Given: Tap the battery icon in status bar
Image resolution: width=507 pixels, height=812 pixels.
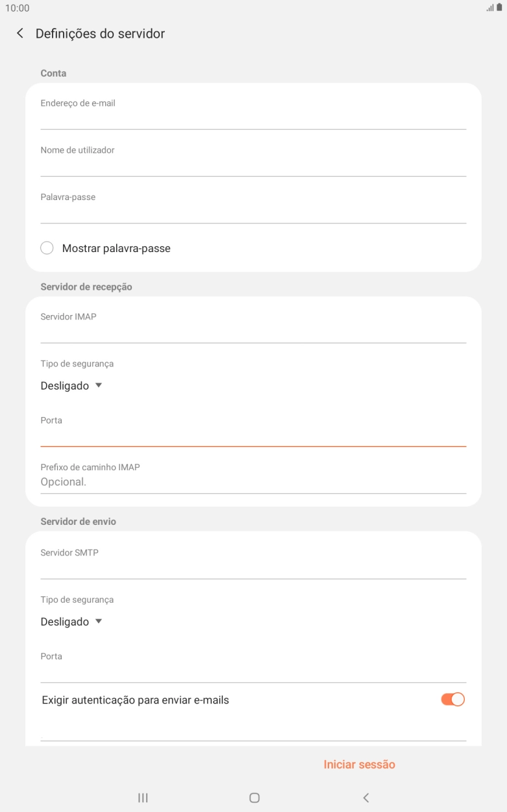Looking at the screenshot, I should [499, 8].
